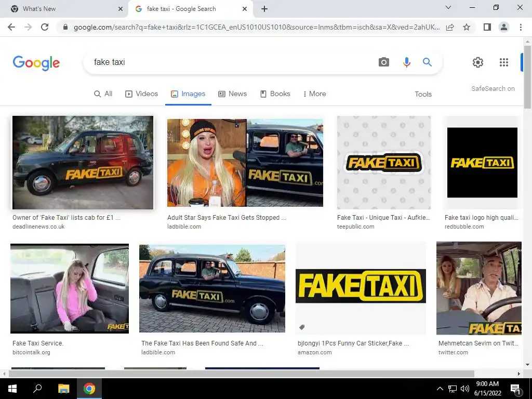Screen dimensions: 532x399
Task: Click the browser forward arrow
Action: (28, 27)
